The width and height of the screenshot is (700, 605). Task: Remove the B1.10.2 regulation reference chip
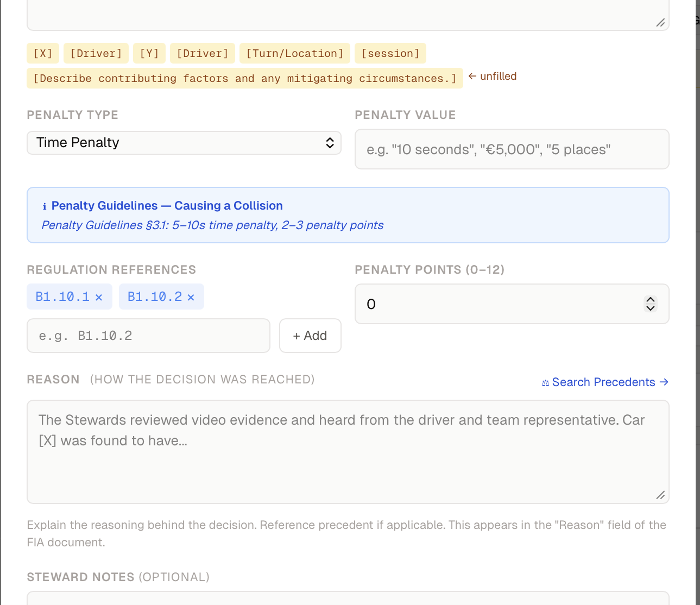191,297
